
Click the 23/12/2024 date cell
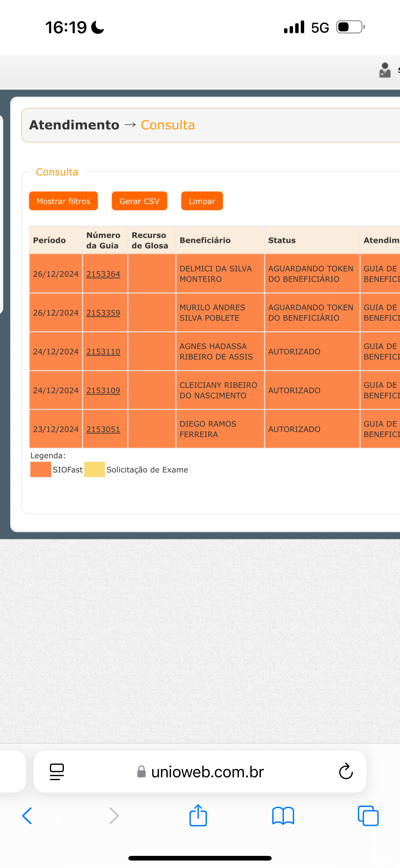click(x=56, y=429)
